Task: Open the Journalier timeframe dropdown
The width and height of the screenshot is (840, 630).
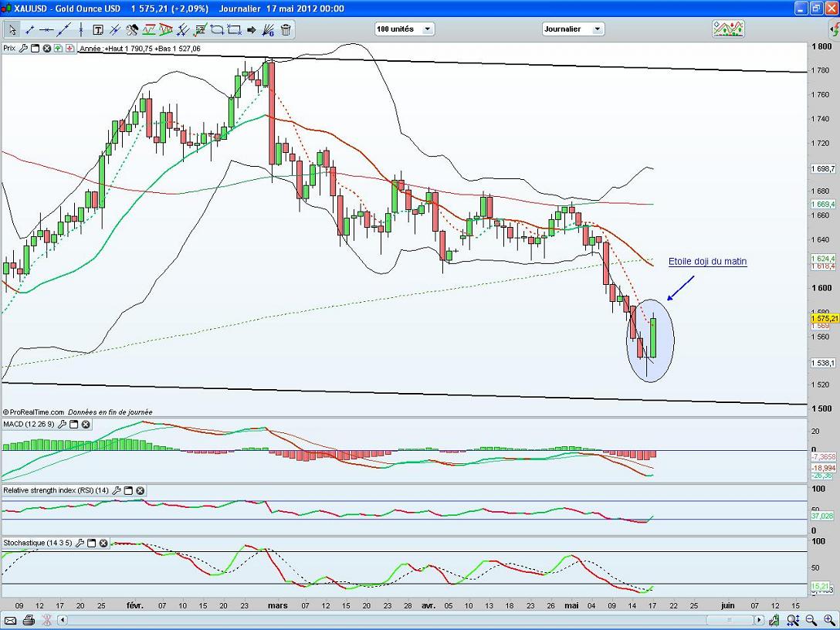Action: pyautogui.click(x=573, y=29)
